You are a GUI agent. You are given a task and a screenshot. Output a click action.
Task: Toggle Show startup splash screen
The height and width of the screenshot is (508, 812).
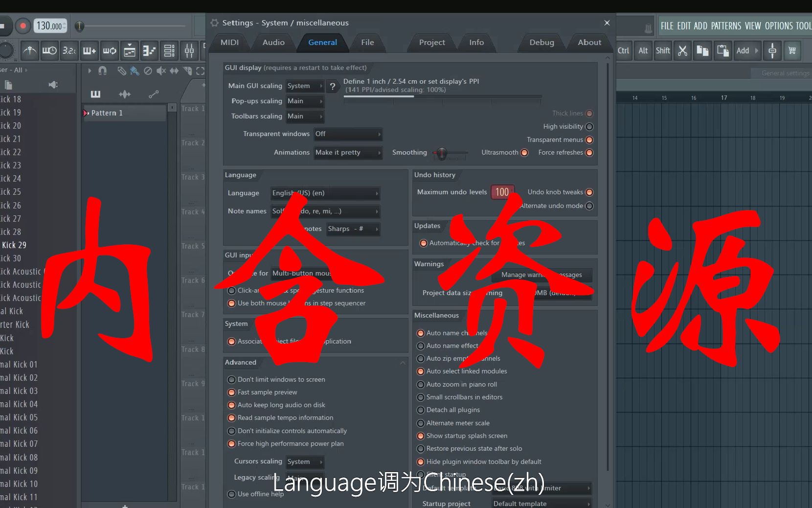[421, 436]
